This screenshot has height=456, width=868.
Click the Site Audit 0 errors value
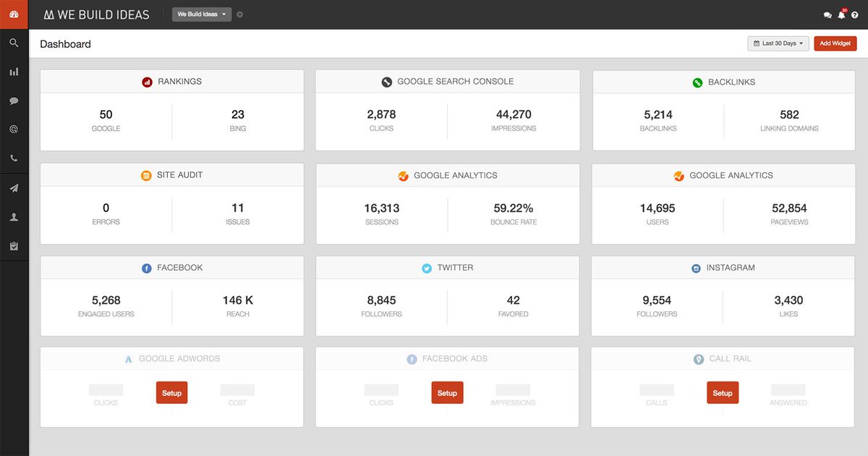pyautogui.click(x=106, y=208)
